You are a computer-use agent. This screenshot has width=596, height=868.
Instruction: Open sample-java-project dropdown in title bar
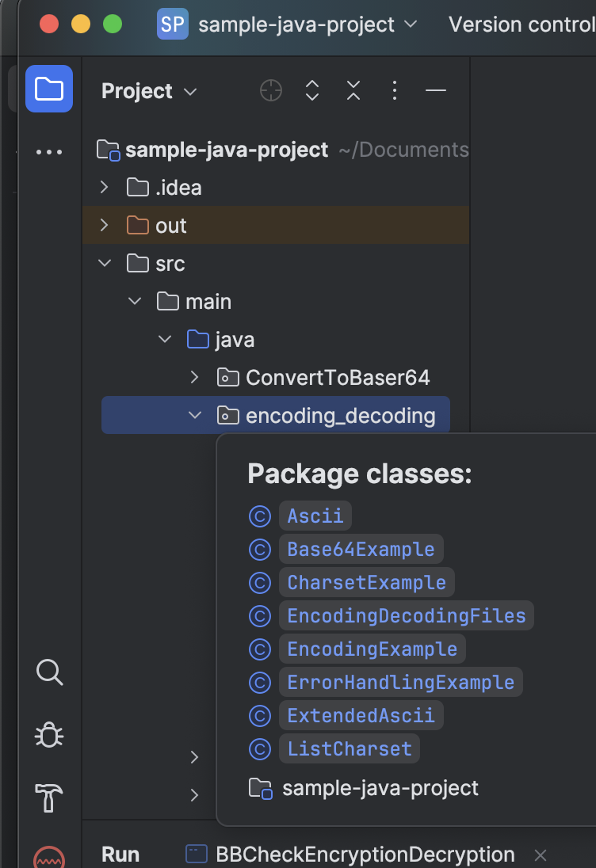click(x=307, y=25)
